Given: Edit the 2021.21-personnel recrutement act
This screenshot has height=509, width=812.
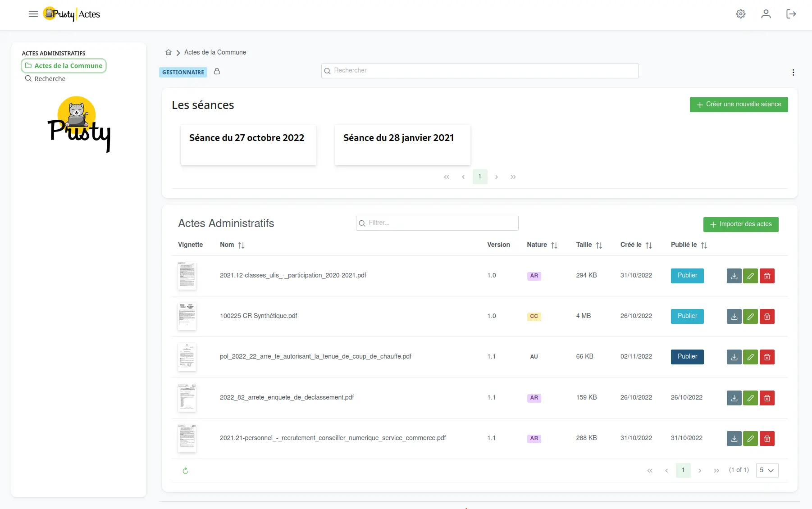Looking at the screenshot, I should (x=750, y=438).
